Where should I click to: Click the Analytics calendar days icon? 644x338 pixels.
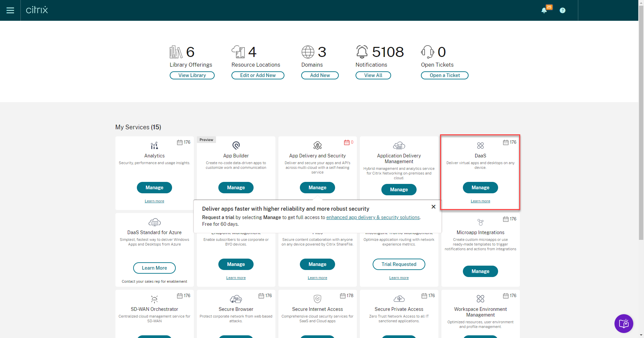coord(180,142)
